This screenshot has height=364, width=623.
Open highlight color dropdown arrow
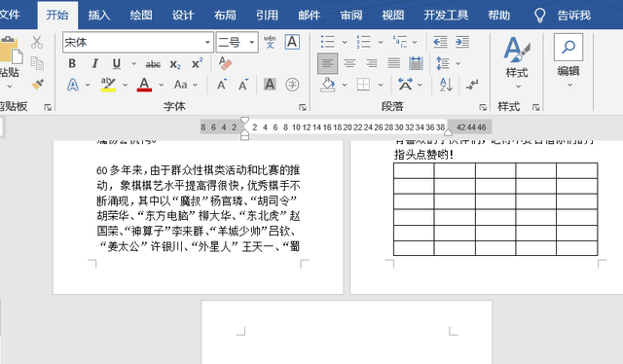[126, 85]
